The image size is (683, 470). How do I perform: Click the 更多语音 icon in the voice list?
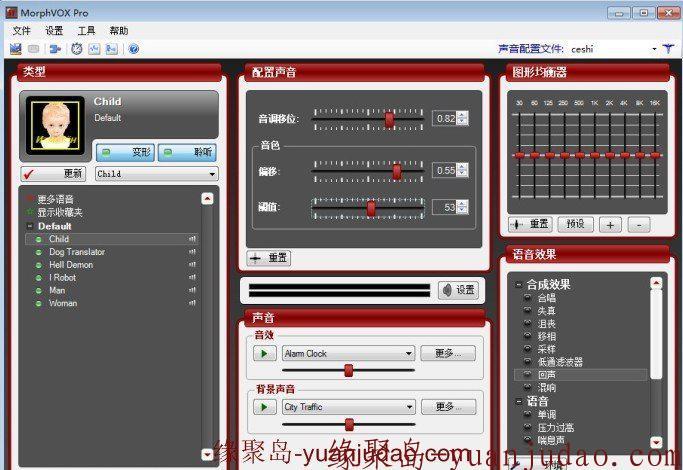click(x=30, y=199)
